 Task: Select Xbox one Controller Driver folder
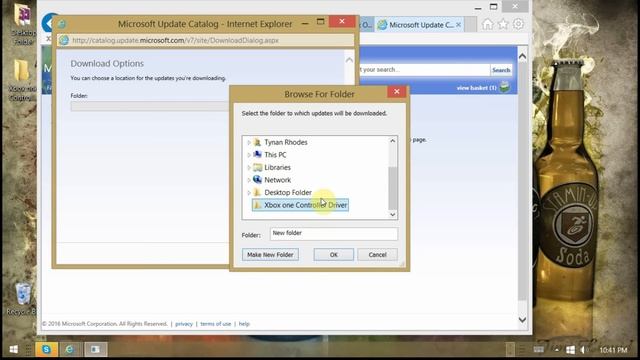pyautogui.click(x=300, y=205)
